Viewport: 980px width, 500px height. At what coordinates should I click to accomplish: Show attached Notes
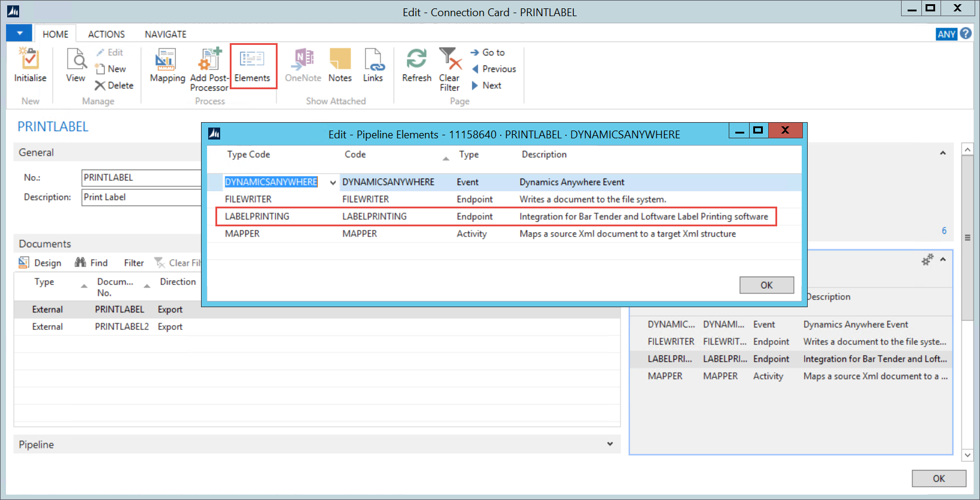[340, 66]
